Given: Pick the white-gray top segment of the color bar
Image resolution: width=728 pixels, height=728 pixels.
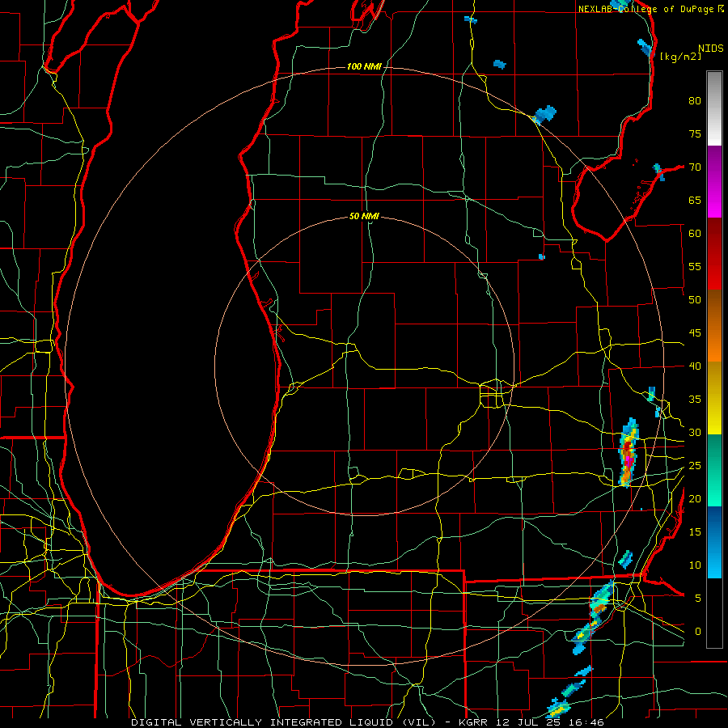Looking at the screenshot, I should [714, 108].
